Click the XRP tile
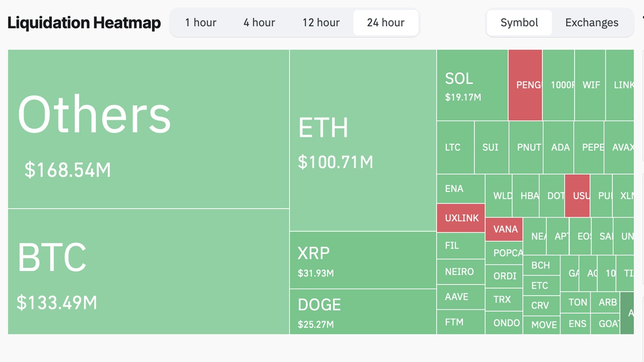This screenshot has height=362, width=644. tap(362, 259)
